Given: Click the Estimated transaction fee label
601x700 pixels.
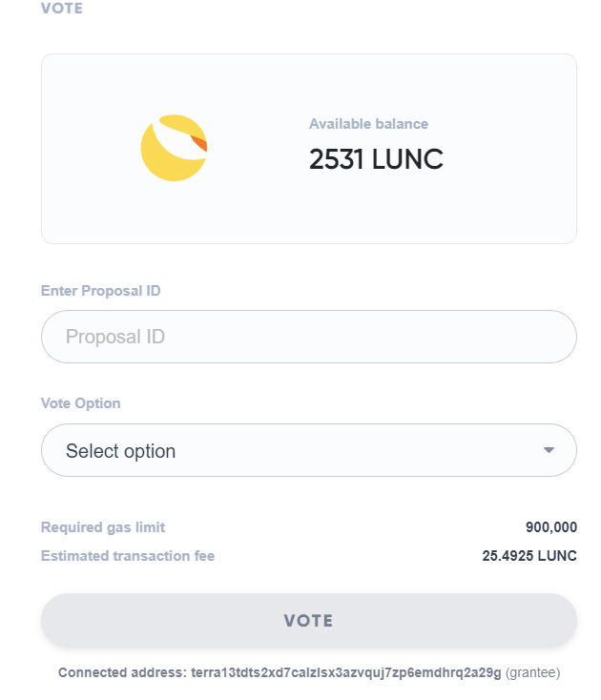Looking at the screenshot, I should (128, 556).
